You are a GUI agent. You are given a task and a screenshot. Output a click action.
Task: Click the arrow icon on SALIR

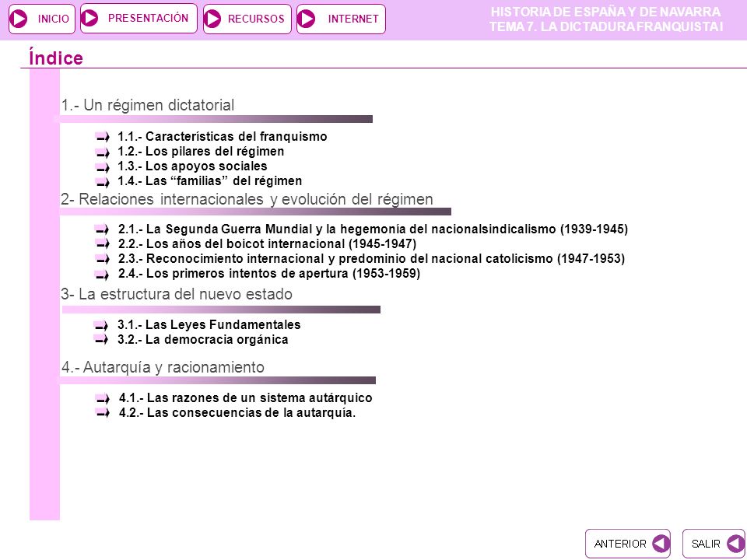[x=735, y=544]
